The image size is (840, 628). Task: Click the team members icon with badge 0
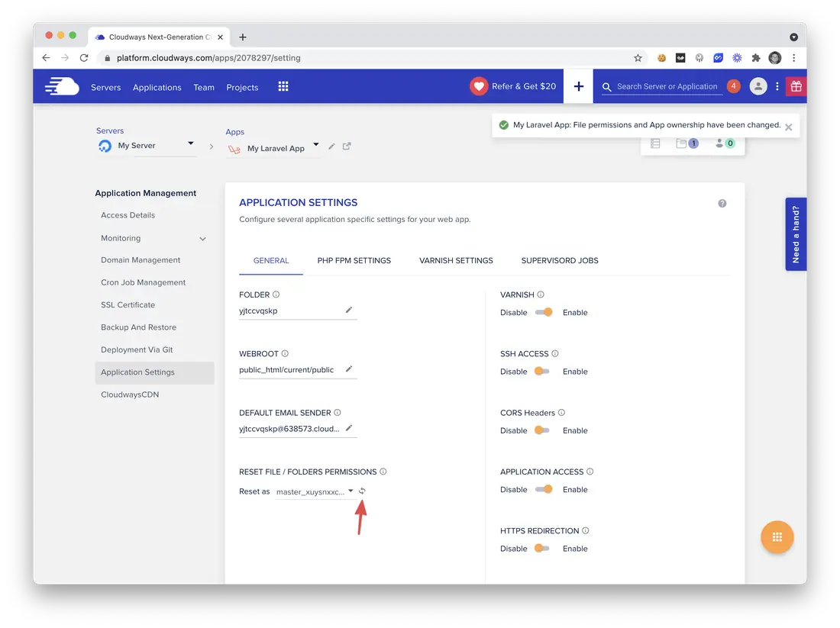(725, 143)
